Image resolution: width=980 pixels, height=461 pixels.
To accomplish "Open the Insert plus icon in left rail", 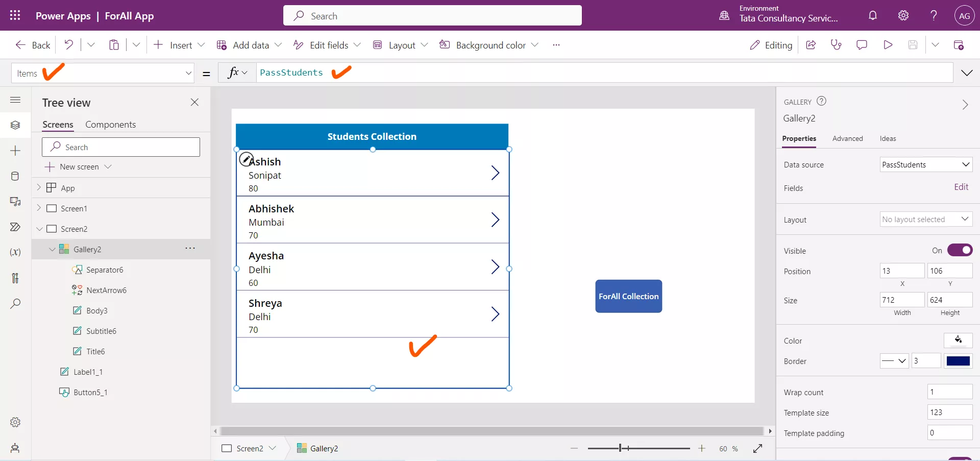I will tap(15, 151).
